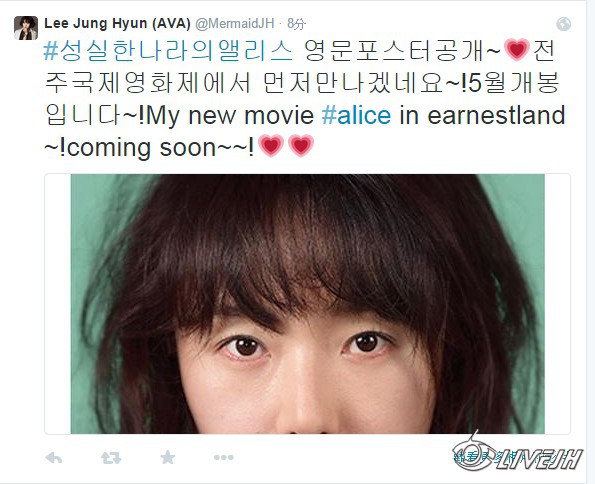Image resolution: width=595 pixels, height=484 pixels.
Task: Click the last heart emoji in tweet
Action: pyautogui.click(x=301, y=146)
